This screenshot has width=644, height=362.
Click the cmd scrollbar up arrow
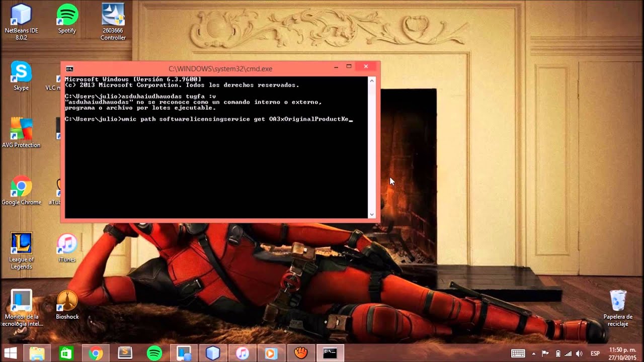(372, 80)
